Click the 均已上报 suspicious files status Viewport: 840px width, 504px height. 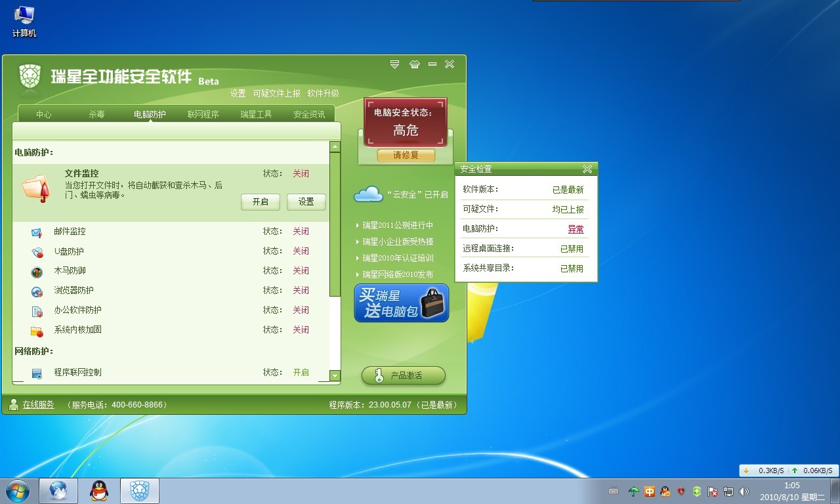[x=568, y=209]
